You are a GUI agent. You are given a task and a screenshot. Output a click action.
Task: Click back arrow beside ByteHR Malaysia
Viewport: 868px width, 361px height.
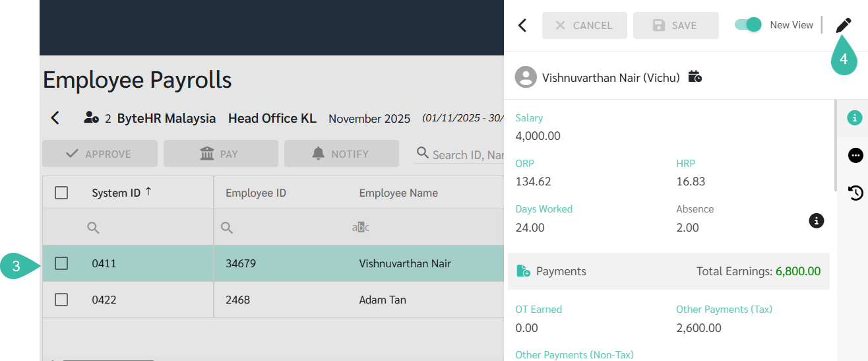click(55, 118)
